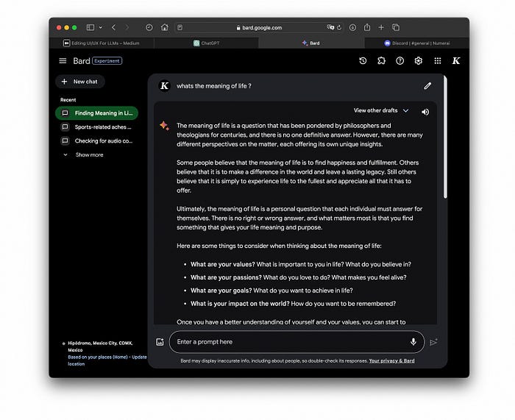Upload an image to the prompt
Image resolution: width=515 pixels, height=420 pixels.
pyautogui.click(x=160, y=342)
